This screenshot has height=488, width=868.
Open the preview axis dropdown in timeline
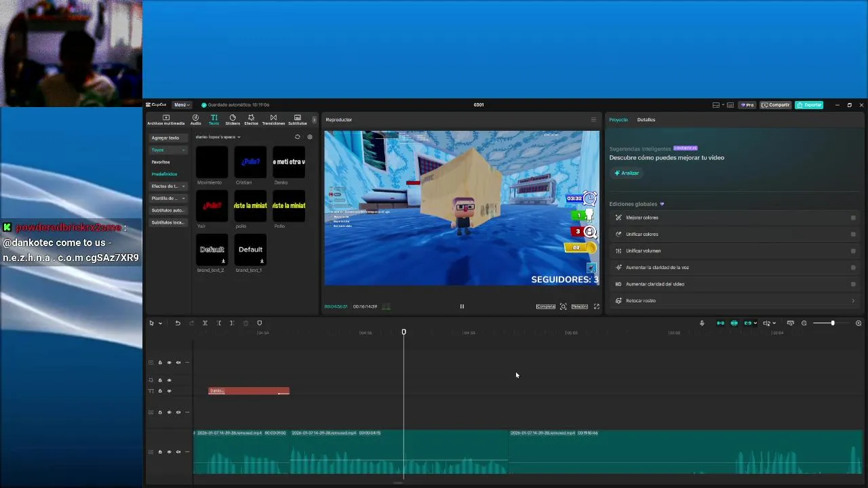coord(774,323)
